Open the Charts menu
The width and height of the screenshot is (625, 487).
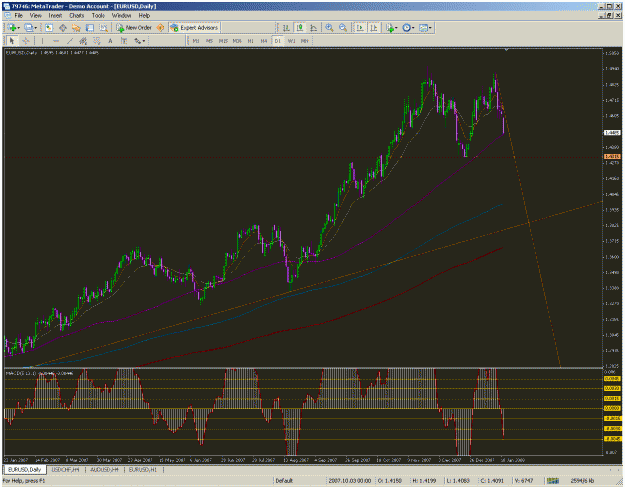[77, 16]
